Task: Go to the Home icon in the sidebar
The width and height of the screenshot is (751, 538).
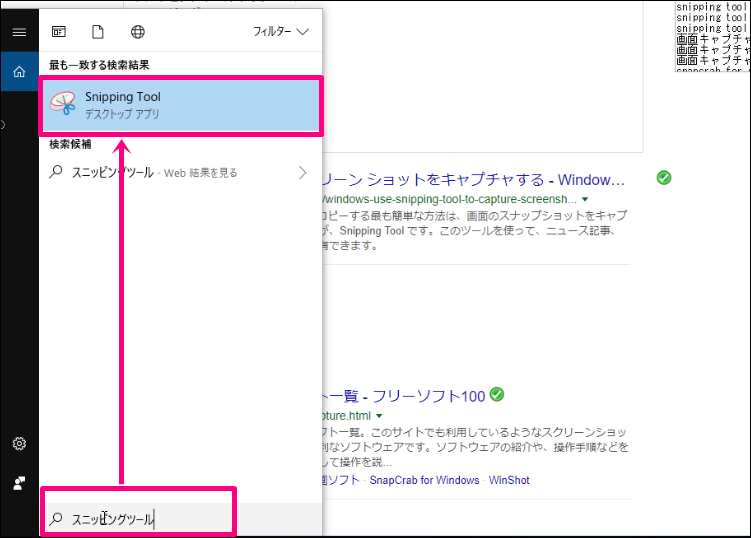Action: tap(19, 72)
